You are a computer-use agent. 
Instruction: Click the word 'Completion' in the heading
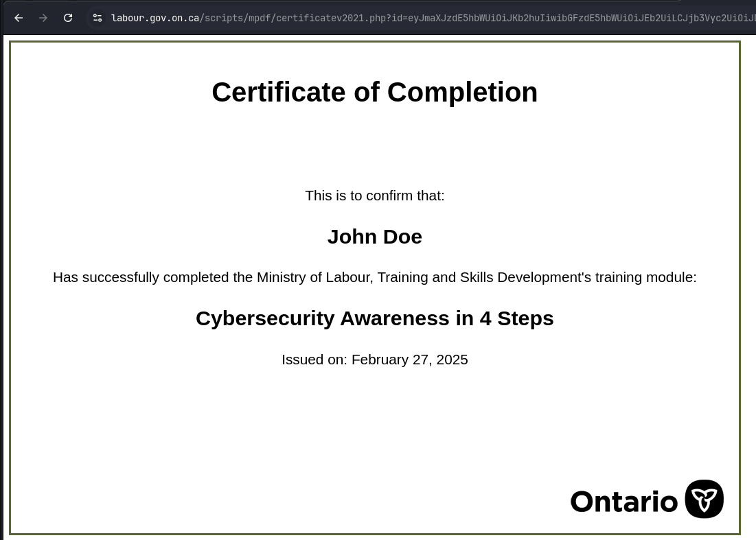(x=462, y=92)
